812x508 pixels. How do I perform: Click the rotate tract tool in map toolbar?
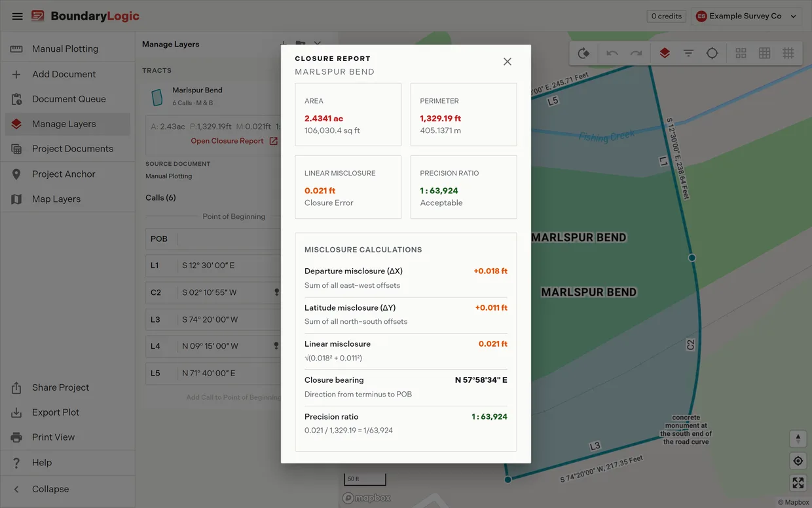584,54
